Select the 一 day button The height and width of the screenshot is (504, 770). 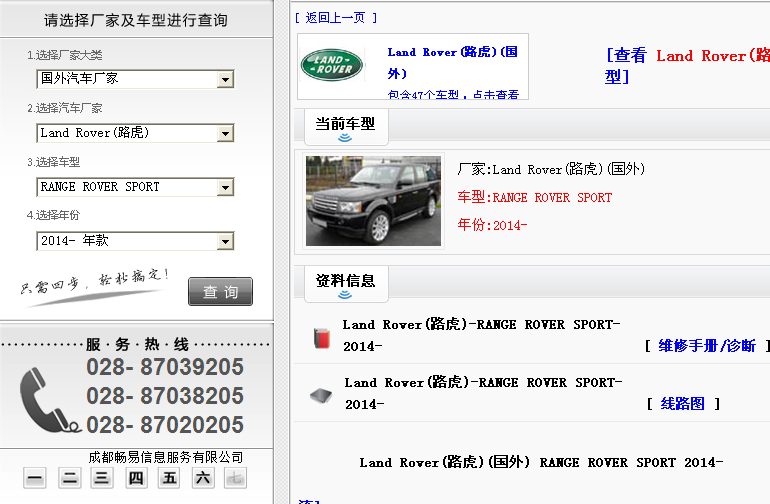tap(35, 478)
